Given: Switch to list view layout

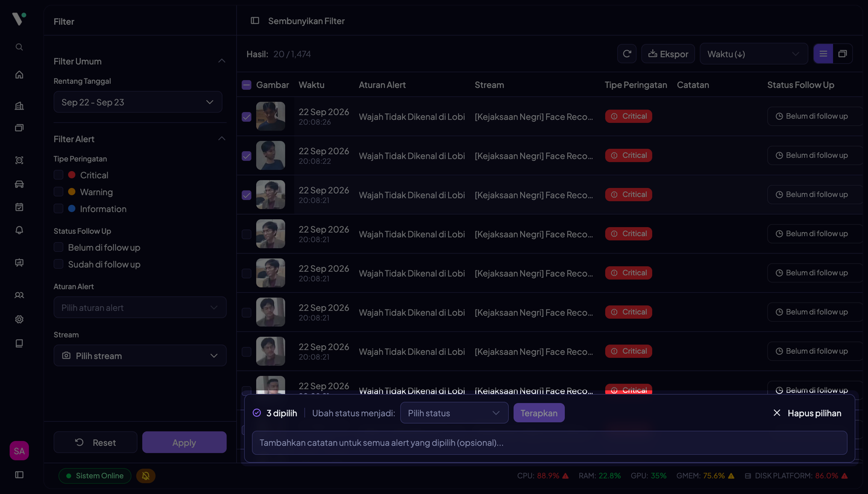Looking at the screenshot, I should (823, 54).
